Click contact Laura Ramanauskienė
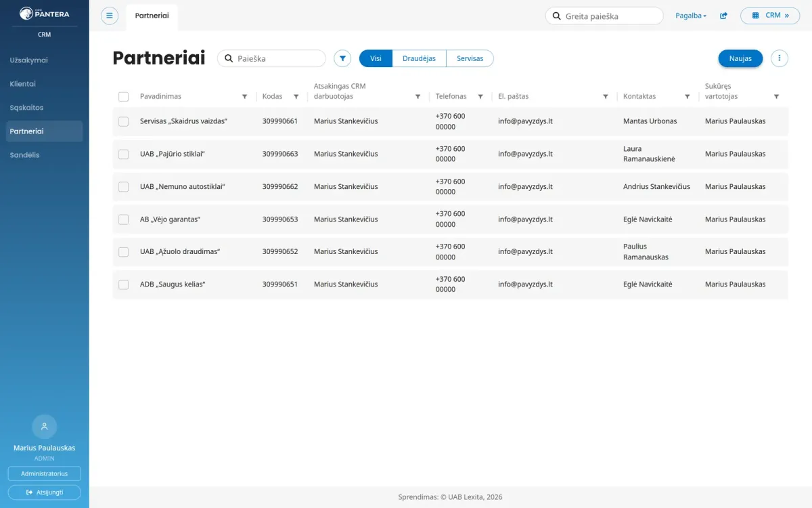Screen dimensions: 812x508 coord(649,154)
